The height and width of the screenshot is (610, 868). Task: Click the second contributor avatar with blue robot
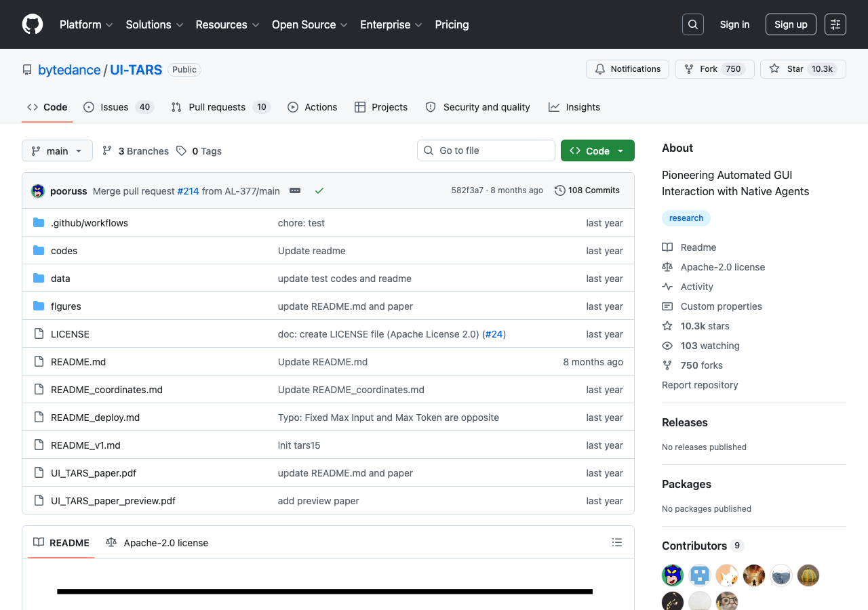(x=700, y=575)
